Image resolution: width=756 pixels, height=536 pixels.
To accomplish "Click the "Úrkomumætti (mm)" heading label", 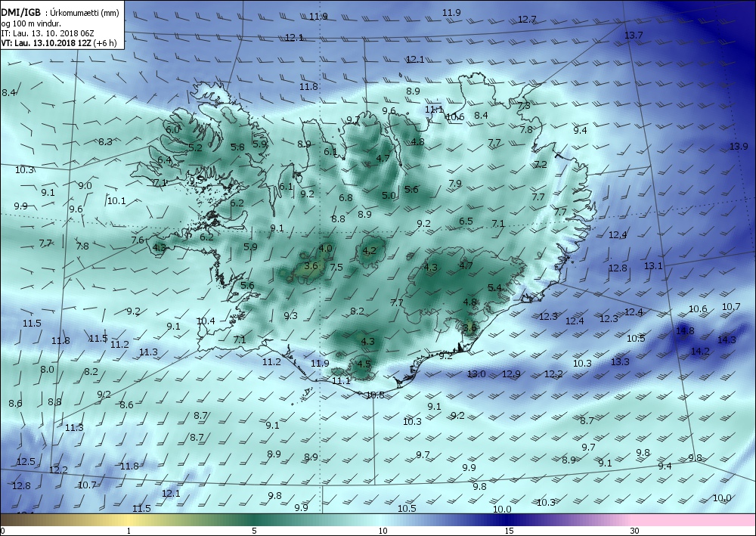I will [84, 13].
